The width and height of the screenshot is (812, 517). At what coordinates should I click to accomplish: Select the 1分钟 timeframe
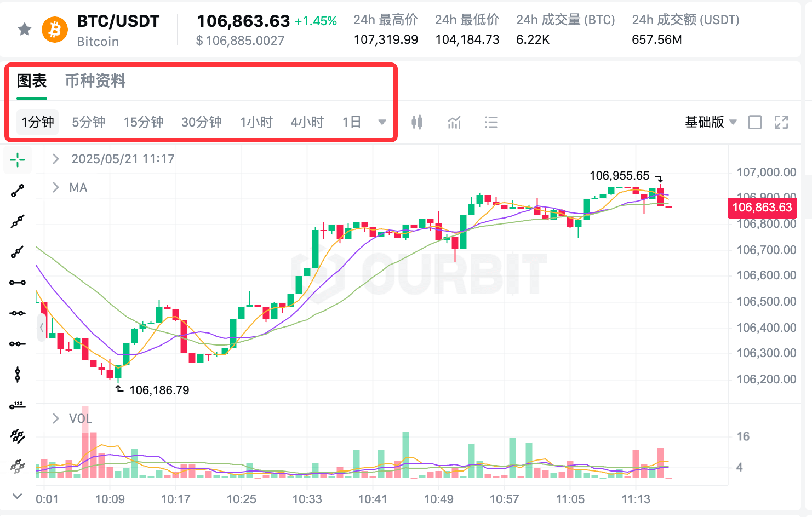pos(38,122)
